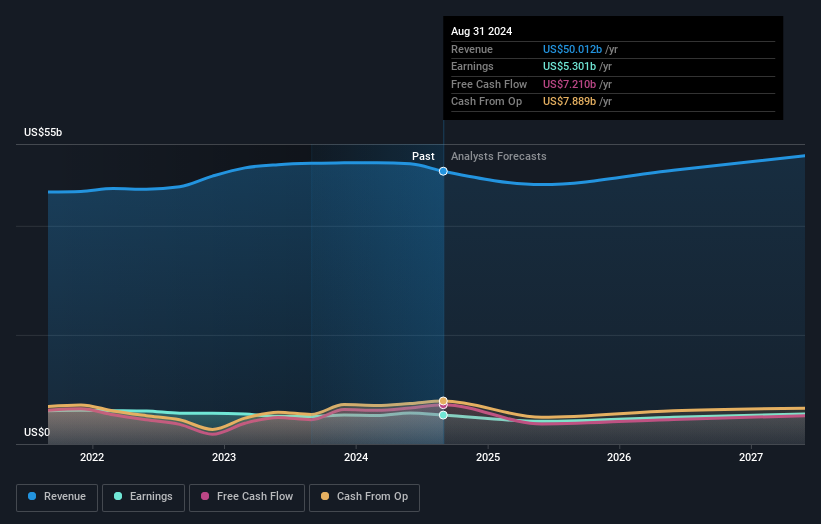The width and height of the screenshot is (821, 524).
Task: Click the Past label on chart
Action: tap(423, 157)
